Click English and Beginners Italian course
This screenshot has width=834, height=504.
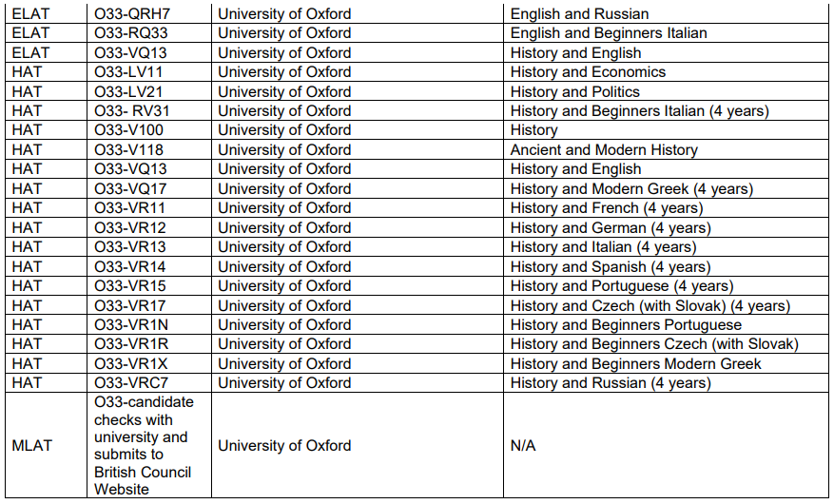click(609, 33)
